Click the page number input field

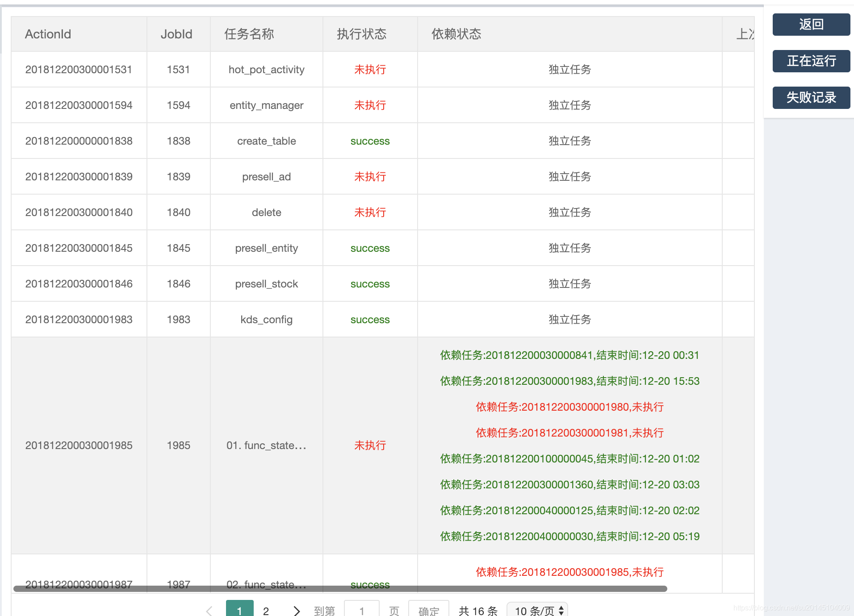coord(362,609)
